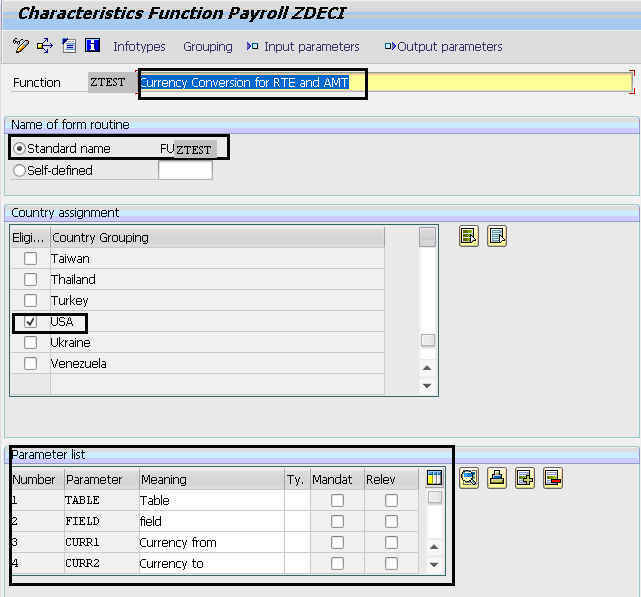Click the FIELD parameter cell
641x597 pixels.
coord(101,521)
